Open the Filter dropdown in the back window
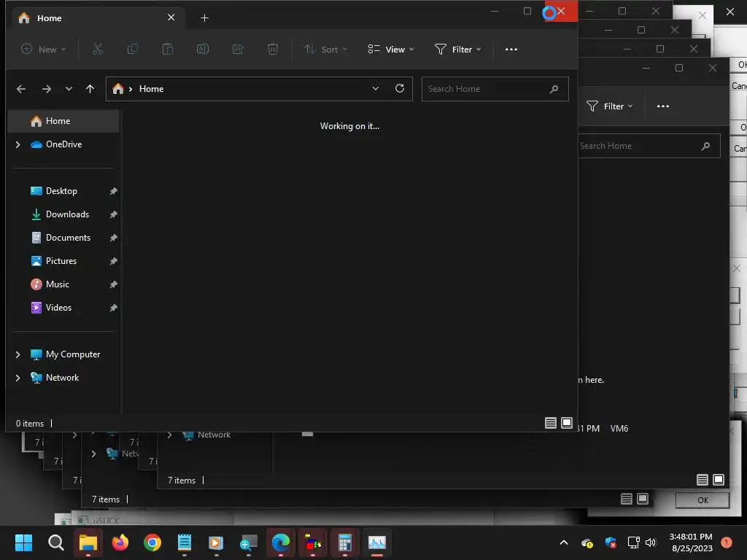Viewport: 747px width, 560px height. point(609,106)
